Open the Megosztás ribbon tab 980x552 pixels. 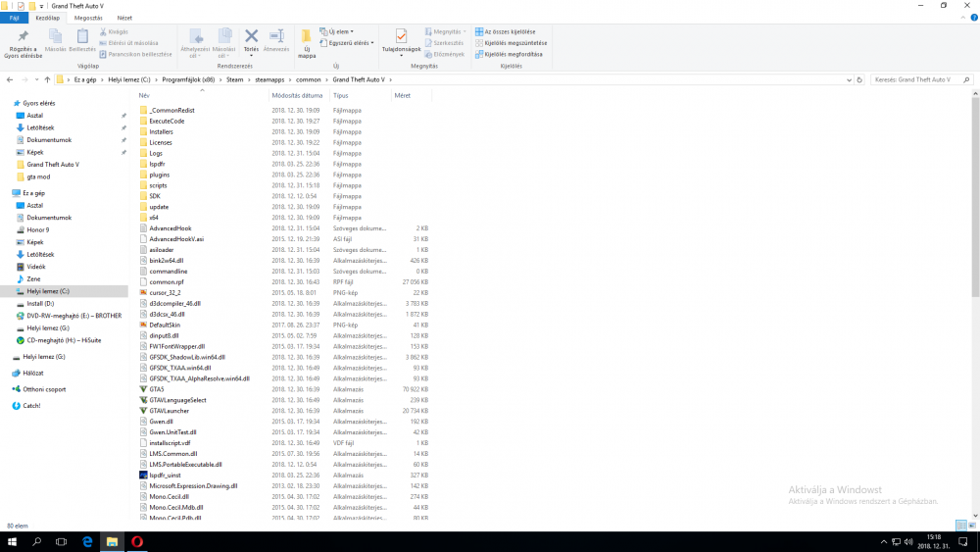click(88, 18)
